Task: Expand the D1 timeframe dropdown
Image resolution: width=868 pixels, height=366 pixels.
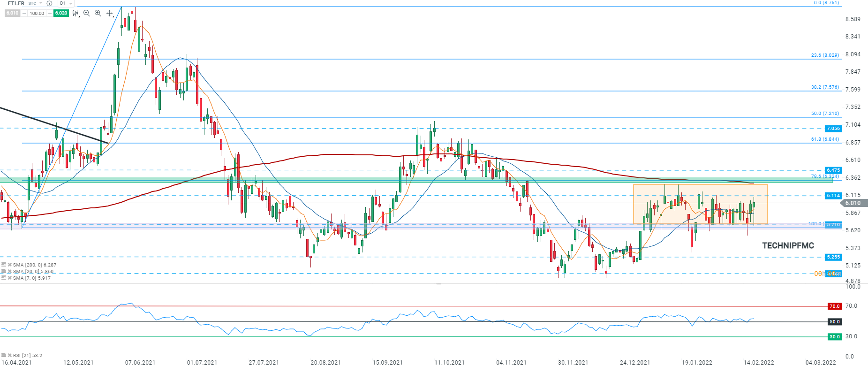Action: coord(71,3)
